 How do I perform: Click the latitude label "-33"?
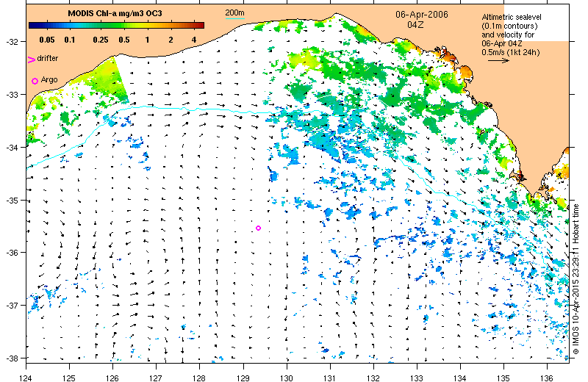[11, 95]
